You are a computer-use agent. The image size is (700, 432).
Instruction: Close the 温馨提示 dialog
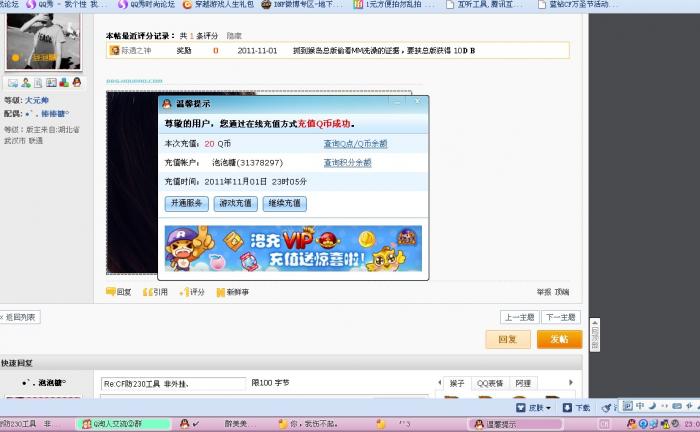[x=417, y=102]
